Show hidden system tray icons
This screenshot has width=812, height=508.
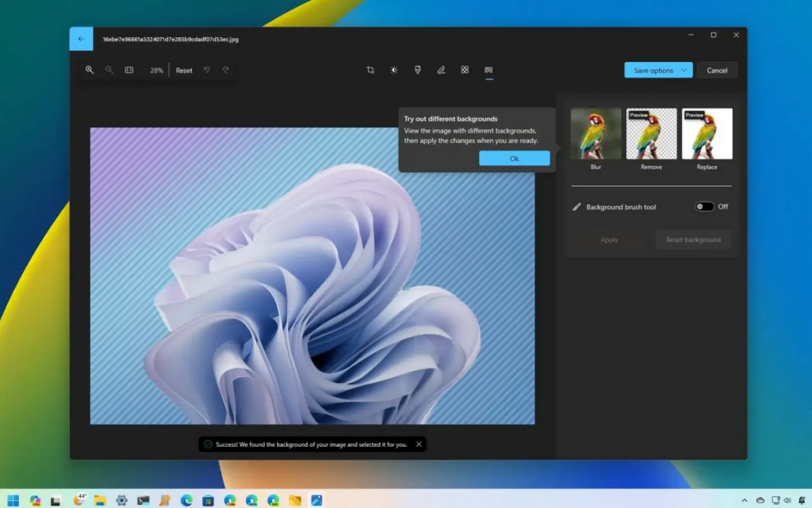click(x=744, y=500)
